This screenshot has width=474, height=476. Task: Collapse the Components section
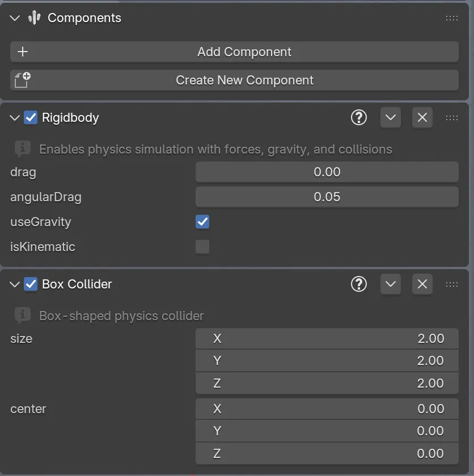(x=14, y=18)
